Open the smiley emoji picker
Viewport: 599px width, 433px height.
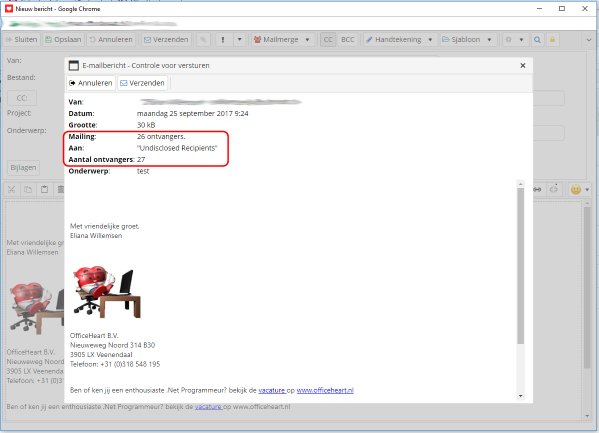576,189
